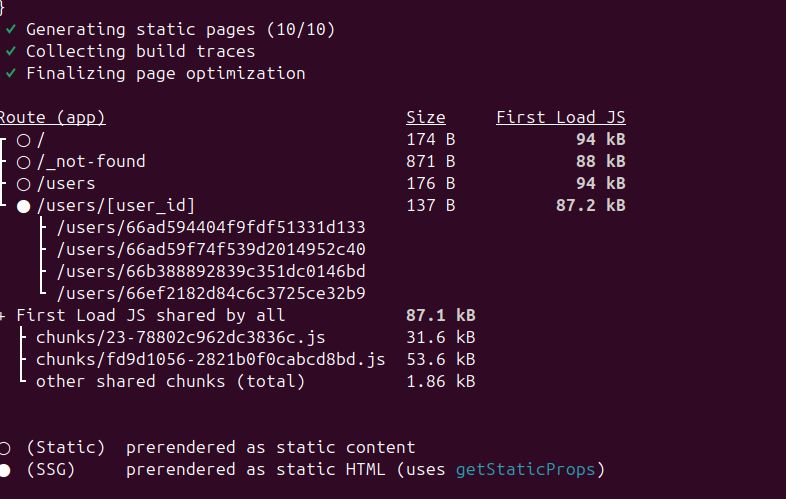Click the First Load JS column header
The width and height of the screenshot is (786, 499).
tap(561, 117)
